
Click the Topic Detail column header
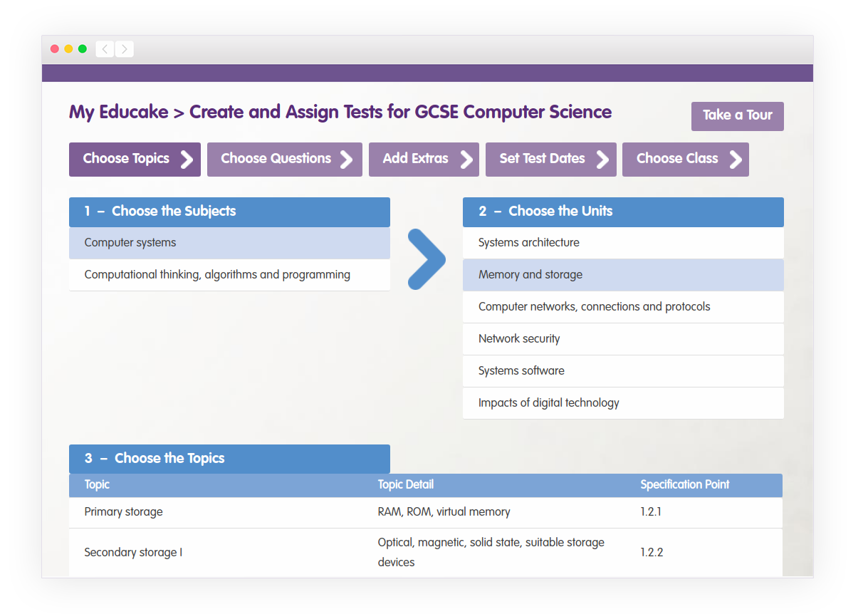click(x=406, y=485)
